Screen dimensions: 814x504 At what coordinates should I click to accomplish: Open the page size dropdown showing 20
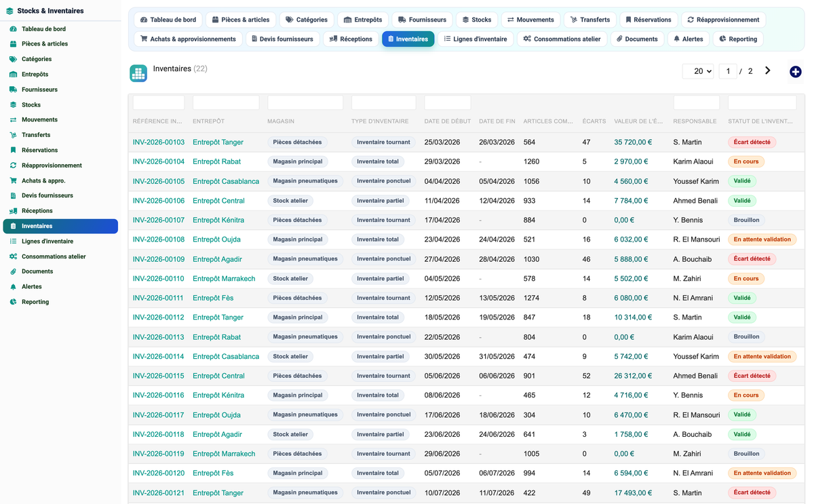tap(698, 71)
